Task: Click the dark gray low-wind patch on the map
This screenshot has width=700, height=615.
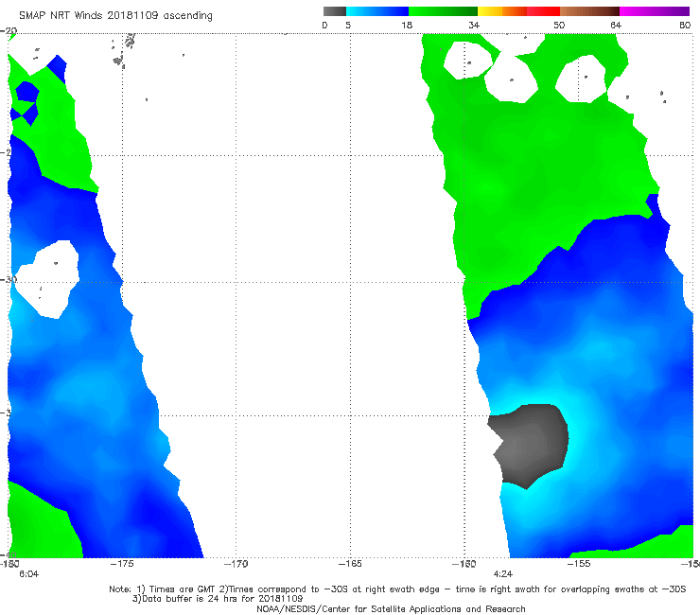Action: 529,445
